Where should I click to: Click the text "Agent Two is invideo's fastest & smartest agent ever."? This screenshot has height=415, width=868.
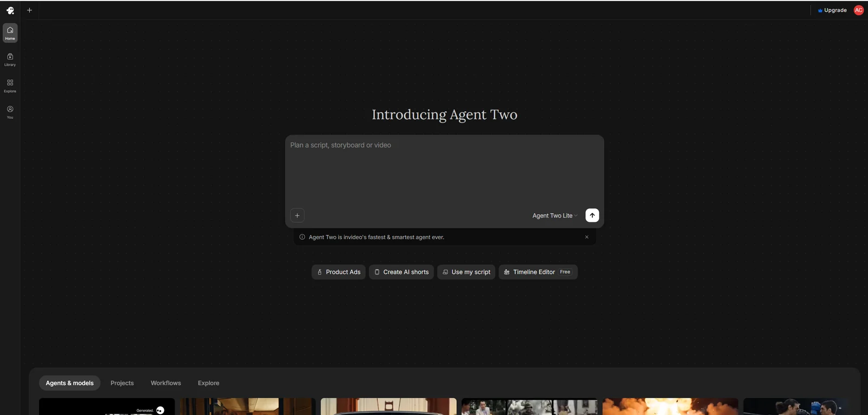[376, 237]
